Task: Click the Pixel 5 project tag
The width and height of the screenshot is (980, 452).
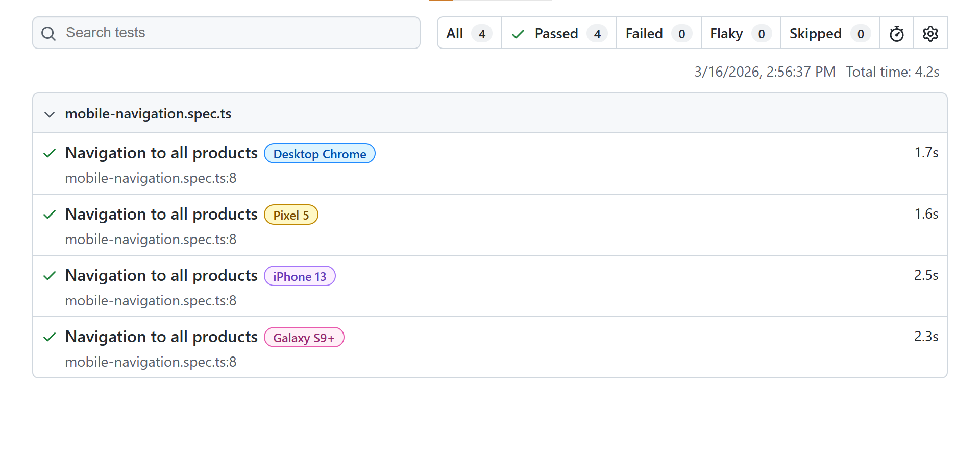Action: pyautogui.click(x=291, y=215)
